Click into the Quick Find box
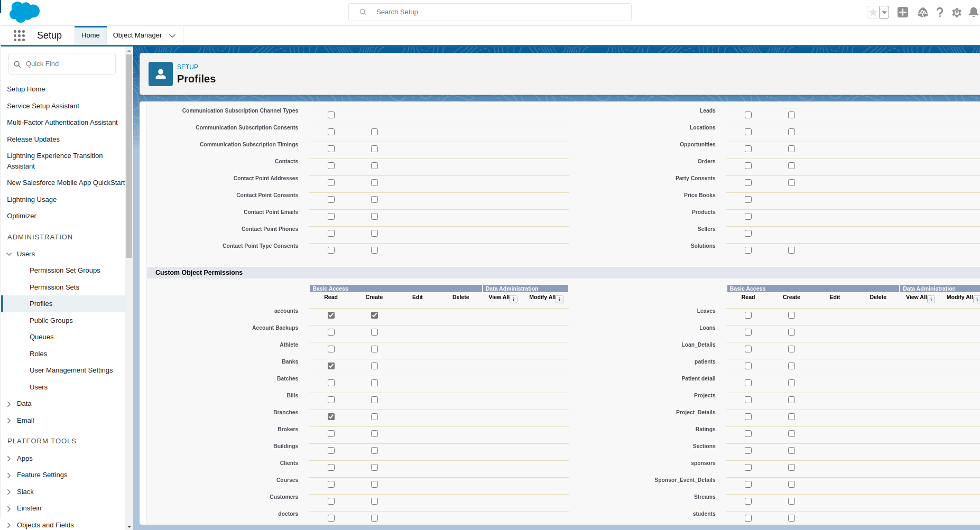The width and height of the screenshot is (980, 530). 62,64
